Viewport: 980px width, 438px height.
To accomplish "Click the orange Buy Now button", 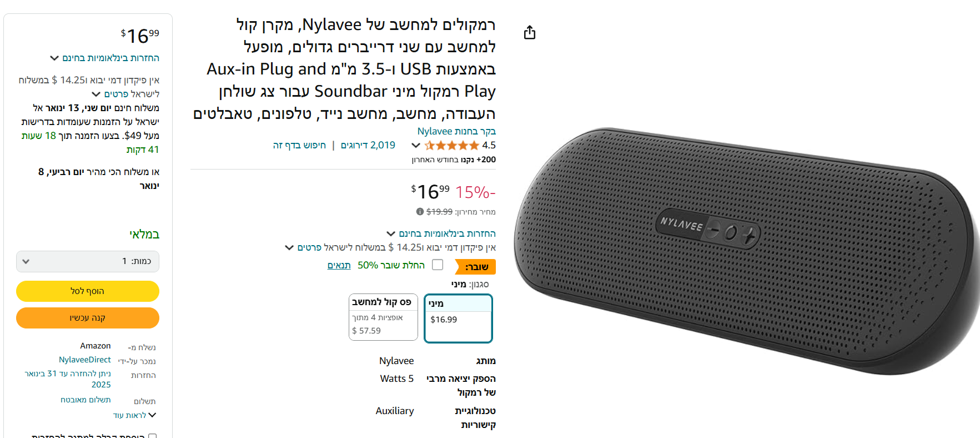I will (x=88, y=318).
